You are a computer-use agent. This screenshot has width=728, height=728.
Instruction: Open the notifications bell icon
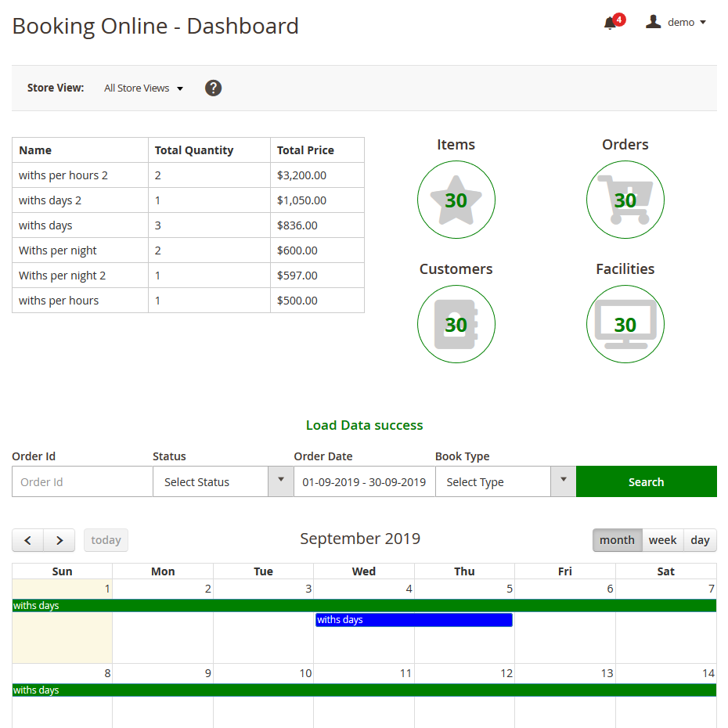[611, 23]
